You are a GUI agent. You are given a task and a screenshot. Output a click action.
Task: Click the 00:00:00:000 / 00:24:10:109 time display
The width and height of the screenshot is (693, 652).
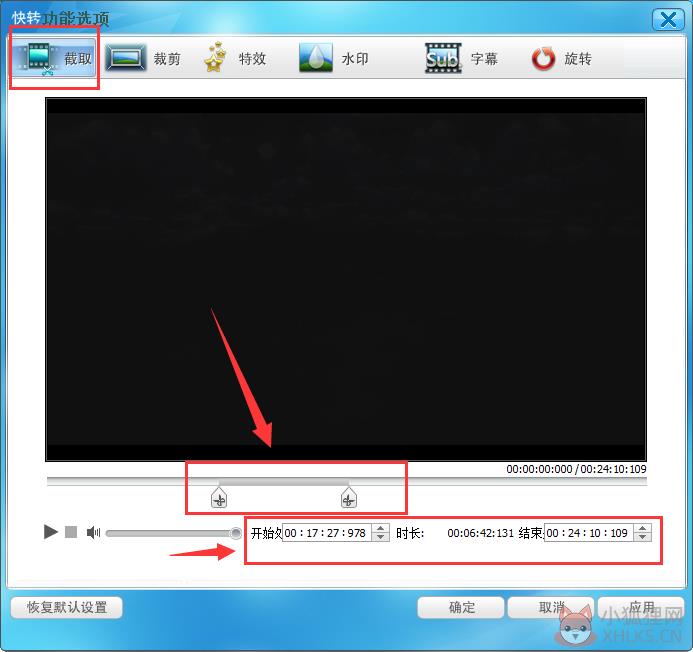[x=576, y=469]
